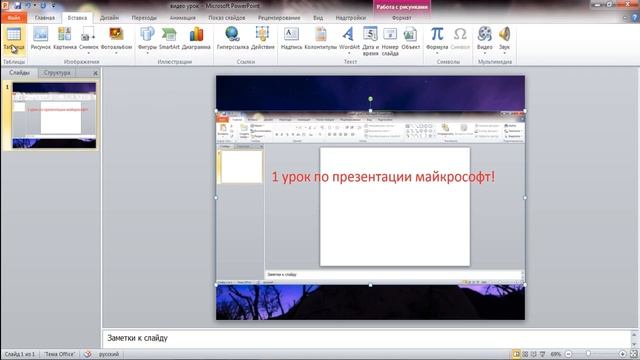Open the Таблица insert table button

pyautogui.click(x=13, y=40)
